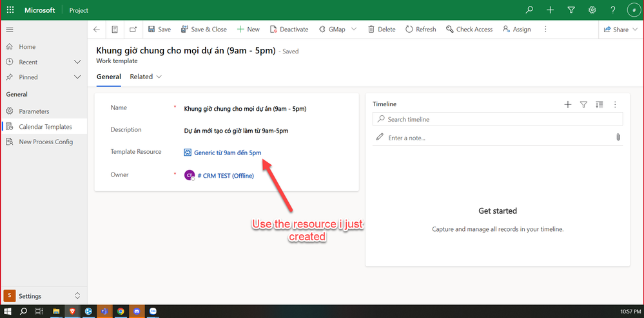The height and width of the screenshot is (318, 644).
Task: Open timeline more options menu
Action: 615,105
